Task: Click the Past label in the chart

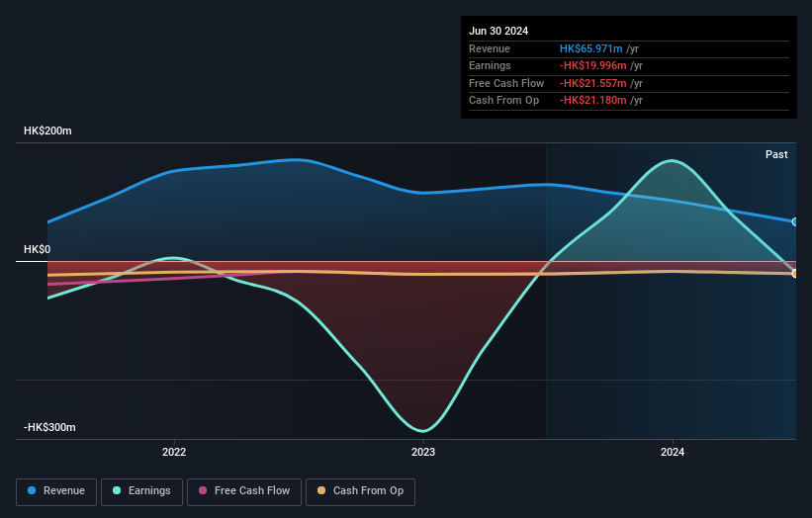Action: [776, 154]
